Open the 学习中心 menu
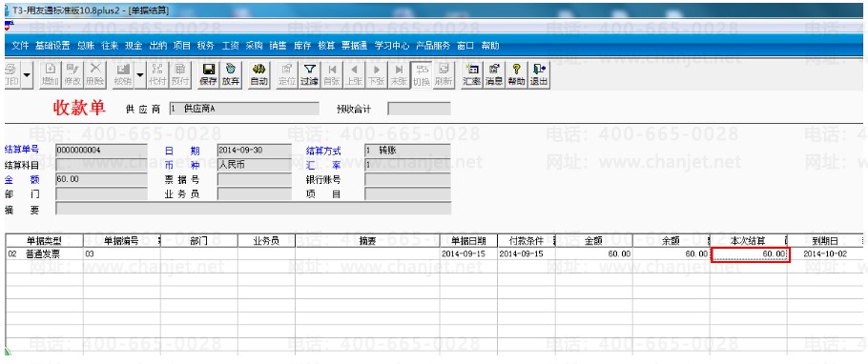 click(x=392, y=46)
